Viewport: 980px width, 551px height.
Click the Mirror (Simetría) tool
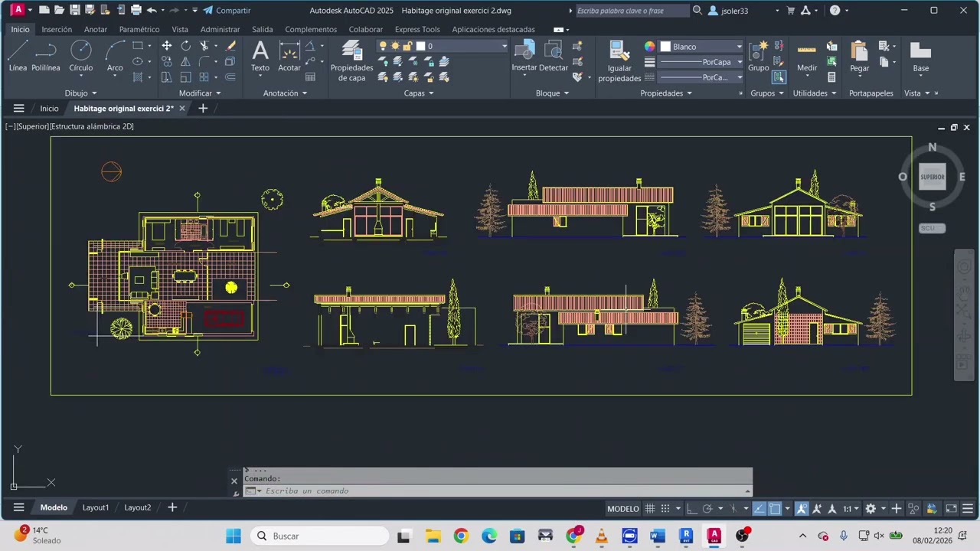185,61
